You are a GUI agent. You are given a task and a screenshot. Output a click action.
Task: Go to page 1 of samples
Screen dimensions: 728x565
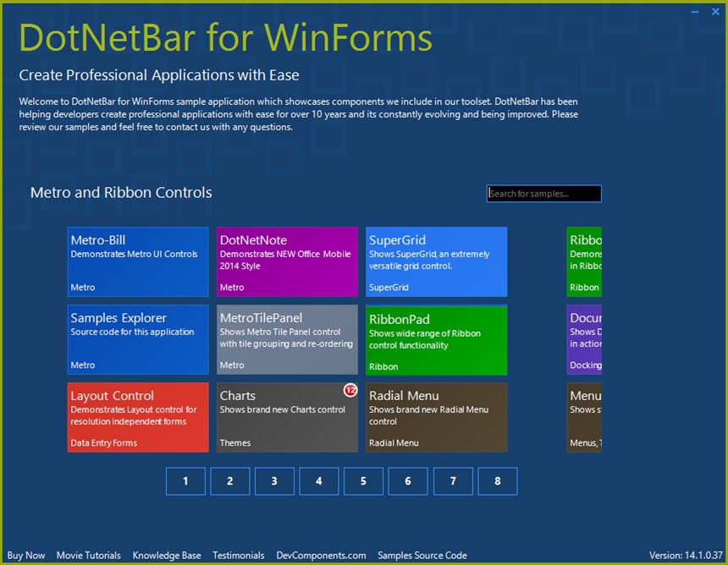coord(185,481)
